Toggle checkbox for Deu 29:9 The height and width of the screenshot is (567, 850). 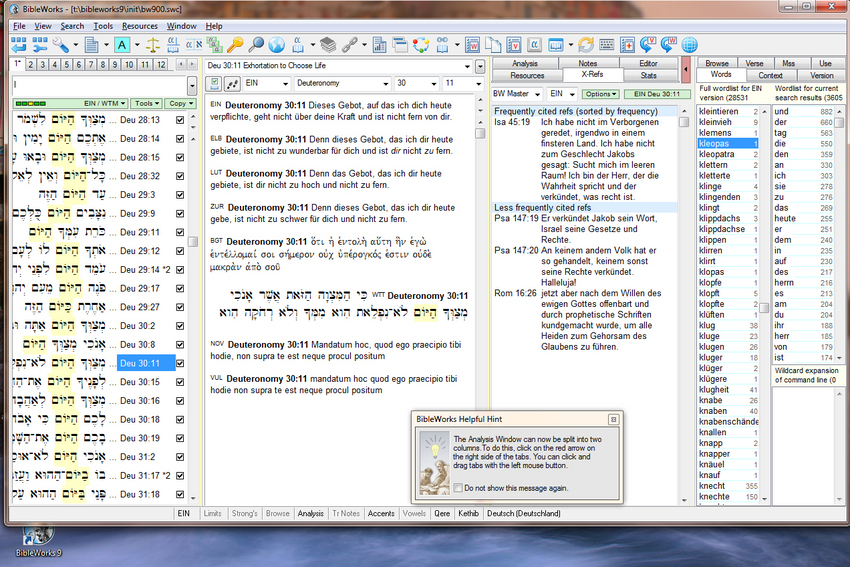(180, 214)
